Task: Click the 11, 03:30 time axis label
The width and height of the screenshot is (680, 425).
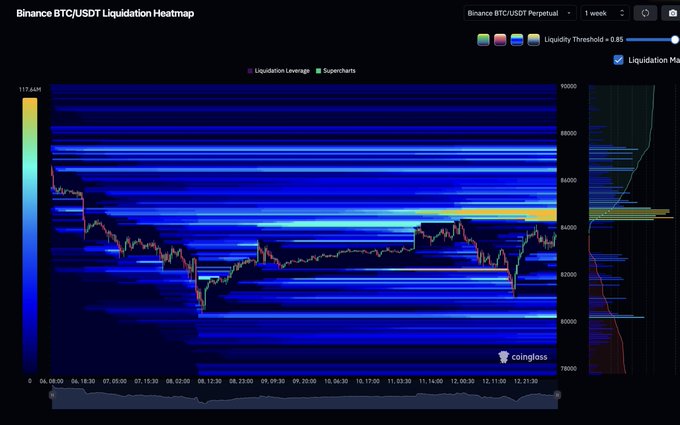Action: coord(399,381)
